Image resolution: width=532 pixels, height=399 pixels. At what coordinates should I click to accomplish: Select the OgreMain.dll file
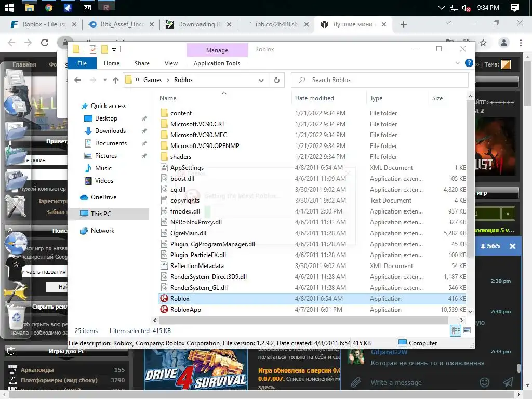pos(188,233)
